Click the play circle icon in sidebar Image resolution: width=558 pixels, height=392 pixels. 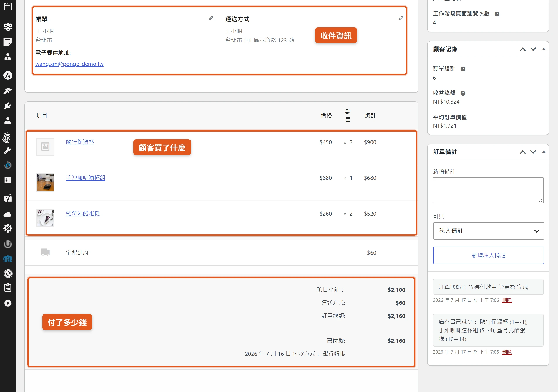8,303
